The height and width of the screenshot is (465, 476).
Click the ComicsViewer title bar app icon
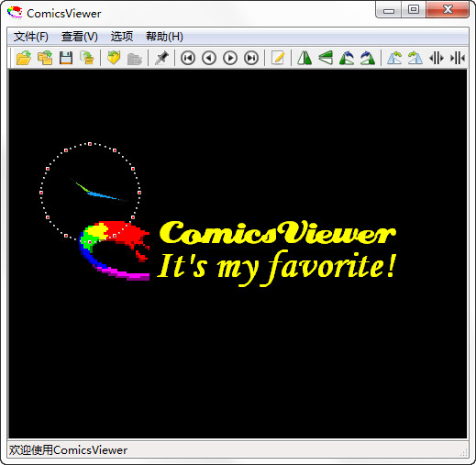pos(15,13)
